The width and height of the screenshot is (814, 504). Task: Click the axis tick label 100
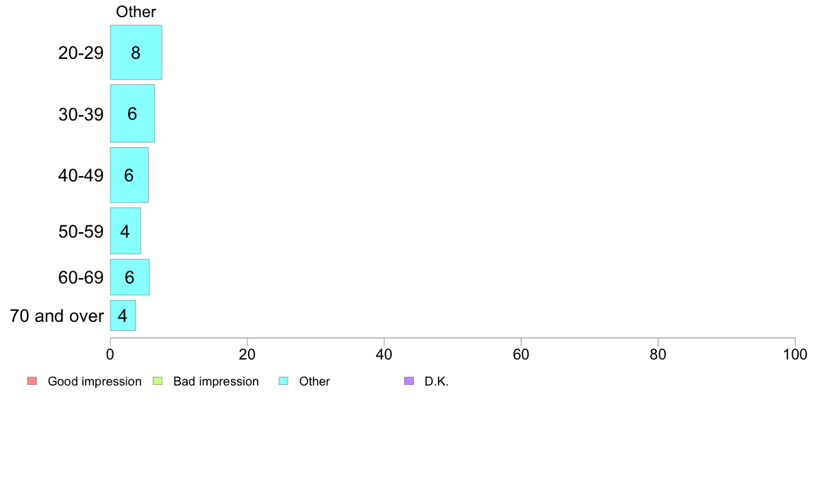click(x=795, y=355)
